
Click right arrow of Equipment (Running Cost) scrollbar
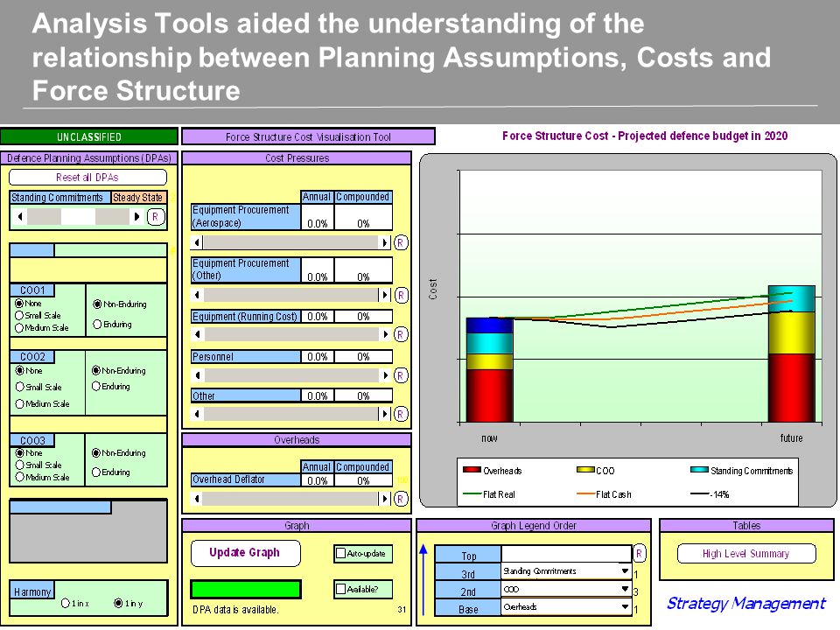(x=385, y=334)
